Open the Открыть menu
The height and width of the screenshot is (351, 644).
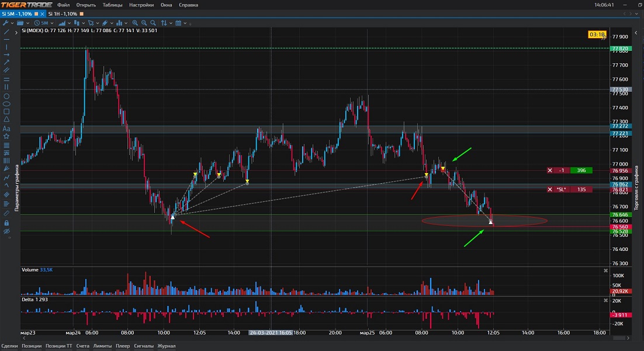point(86,5)
